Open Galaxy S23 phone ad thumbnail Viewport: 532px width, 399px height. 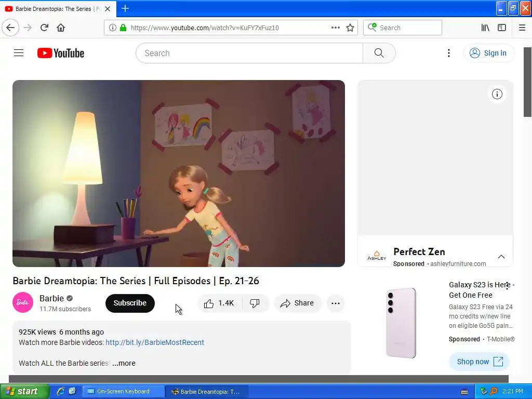[401, 323]
